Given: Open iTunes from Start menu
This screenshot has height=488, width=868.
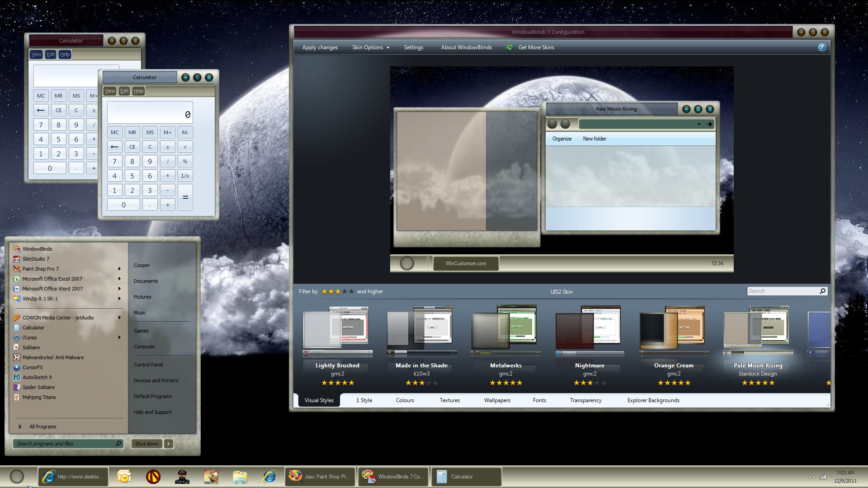Looking at the screenshot, I should [25, 338].
